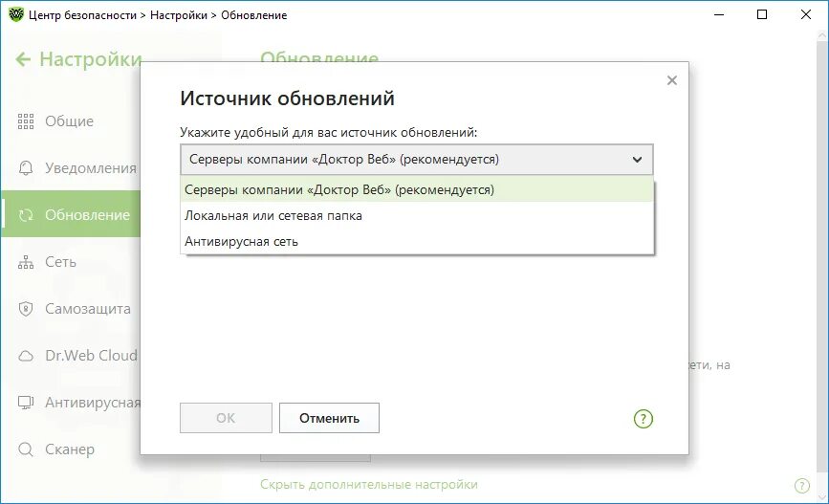Click the Настройки back heading
The image size is (829, 504).
pos(91,59)
